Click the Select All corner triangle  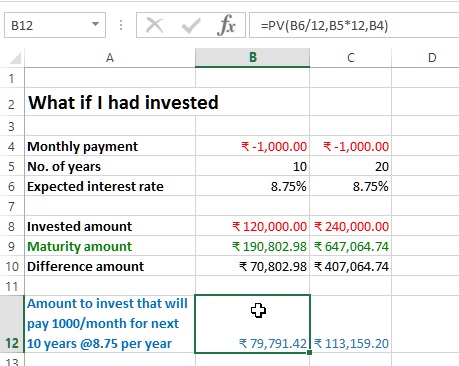coord(15,58)
